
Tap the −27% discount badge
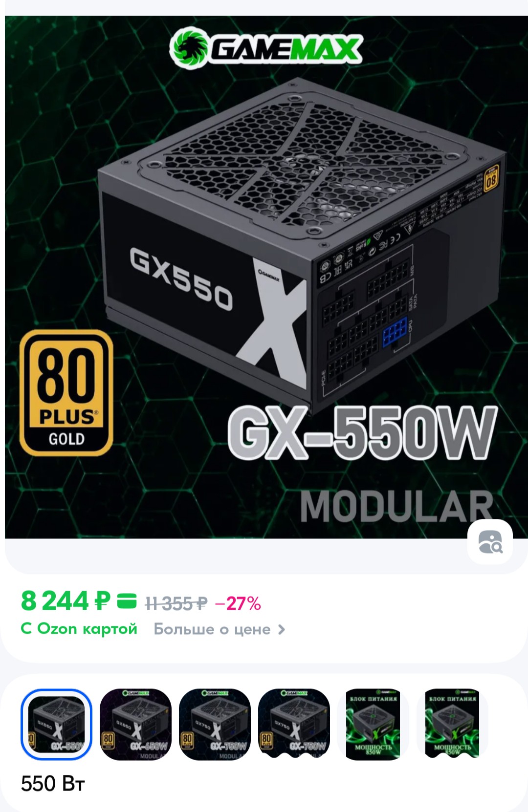[x=238, y=604]
